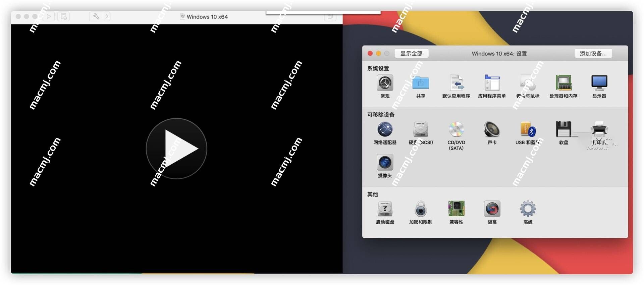Click the toolbar play button in VM window
The height and width of the screenshot is (285, 644).
pyautogui.click(x=49, y=16)
